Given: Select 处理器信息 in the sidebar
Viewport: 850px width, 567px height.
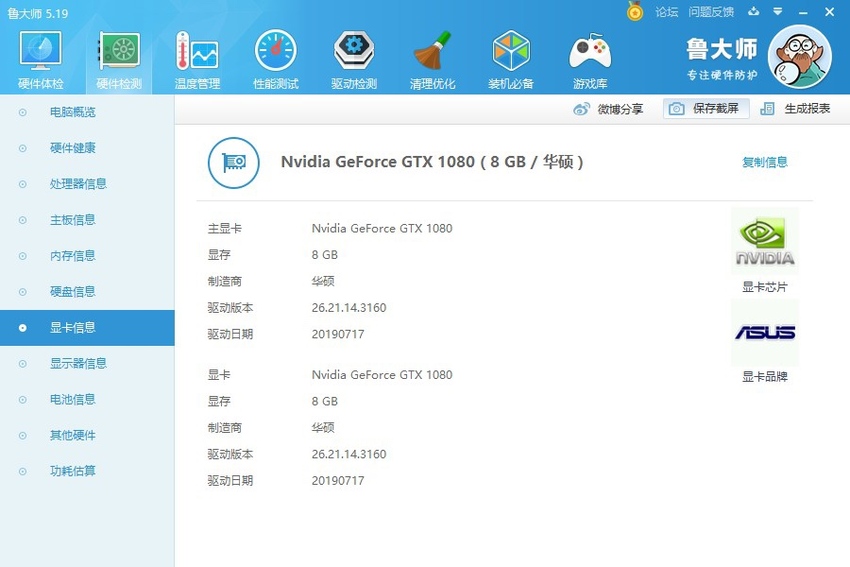Looking at the screenshot, I should tap(87, 184).
